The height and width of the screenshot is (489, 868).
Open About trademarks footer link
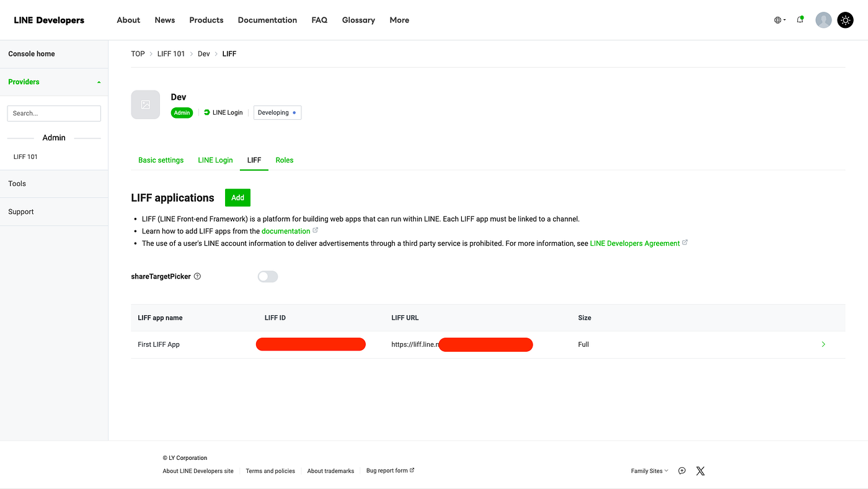(331, 471)
